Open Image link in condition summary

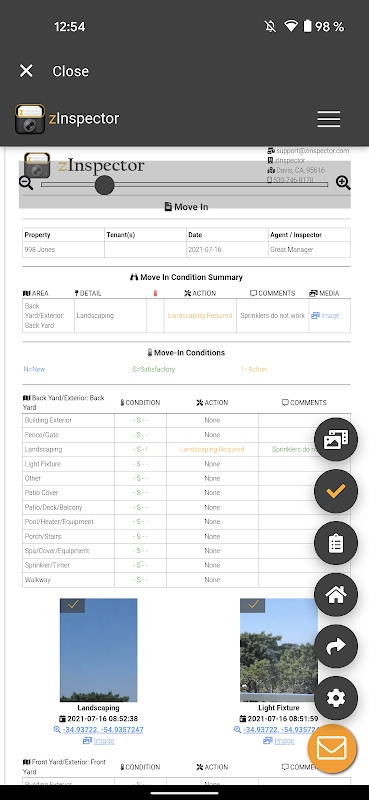325,316
